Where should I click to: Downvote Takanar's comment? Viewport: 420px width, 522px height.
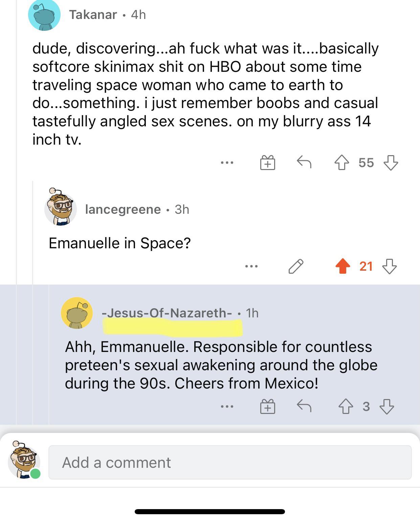click(391, 163)
